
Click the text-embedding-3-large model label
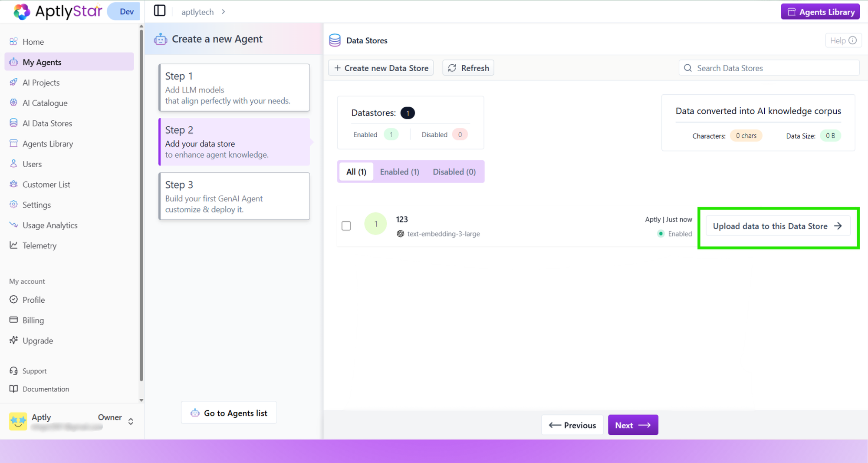tap(444, 234)
